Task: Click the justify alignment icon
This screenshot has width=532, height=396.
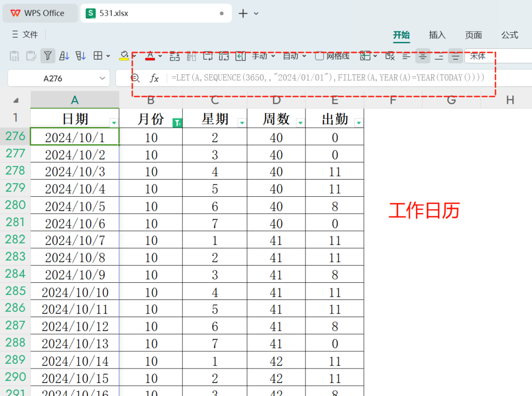Action: [x=456, y=56]
